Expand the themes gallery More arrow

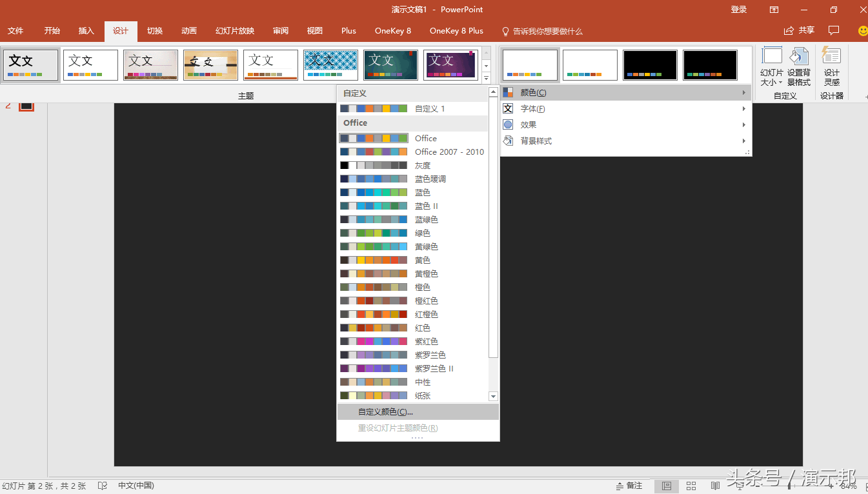click(487, 79)
